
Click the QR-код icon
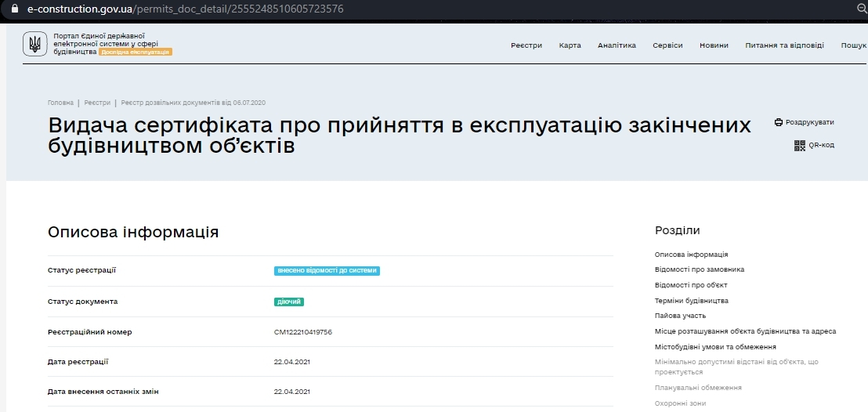(799, 146)
